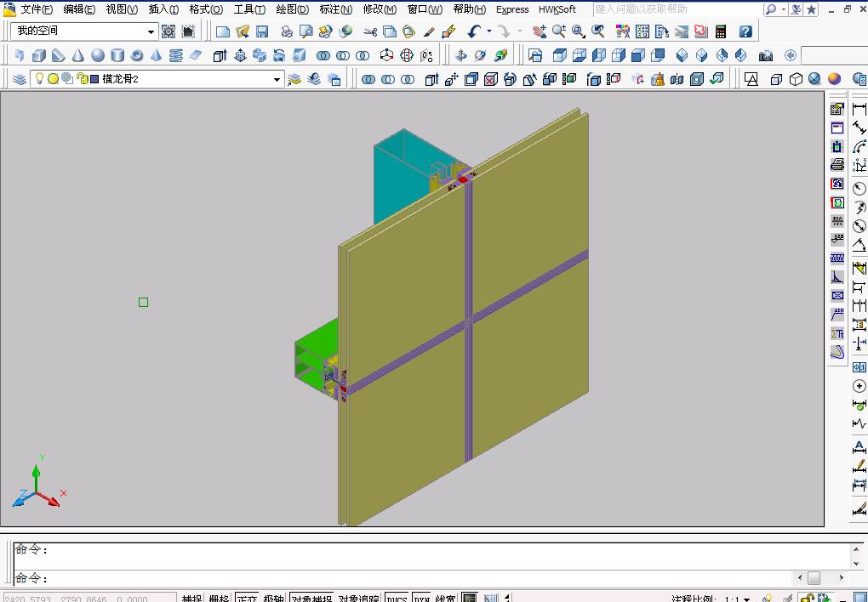This screenshot has height=602, width=868.
Task: Switch to Top view cube icon
Action: click(x=560, y=55)
